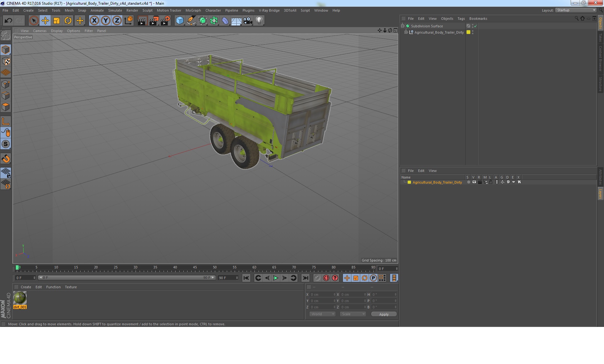Select the Rotate tool
This screenshot has height=364, width=604.
point(68,21)
